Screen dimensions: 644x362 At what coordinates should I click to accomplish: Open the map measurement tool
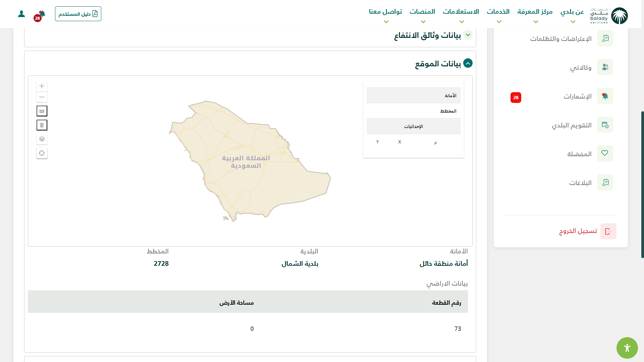coord(42,111)
